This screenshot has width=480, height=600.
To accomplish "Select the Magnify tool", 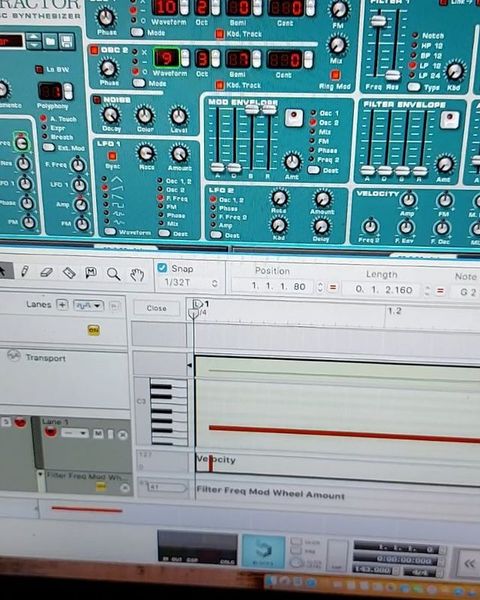I will click(x=113, y=274).
